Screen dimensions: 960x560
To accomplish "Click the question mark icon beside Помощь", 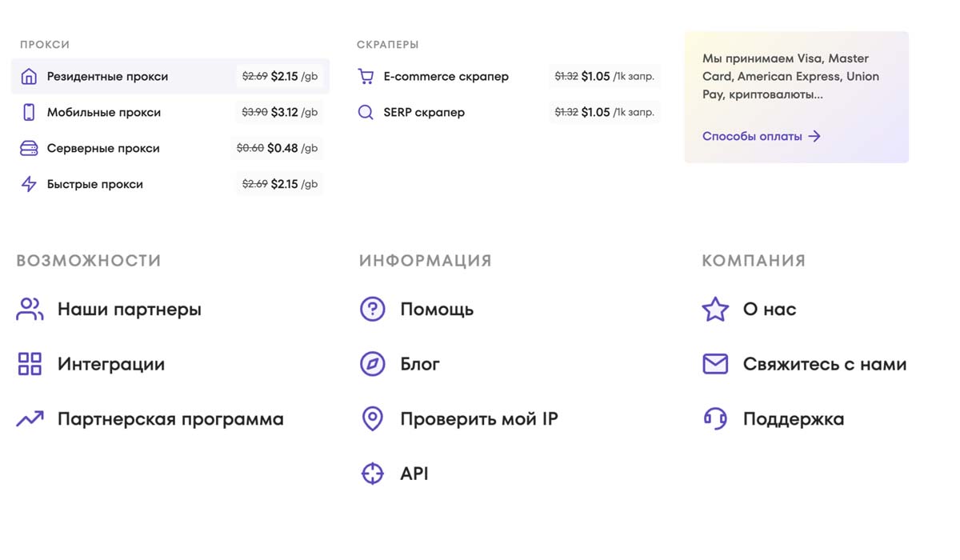I will coord(373,310).
